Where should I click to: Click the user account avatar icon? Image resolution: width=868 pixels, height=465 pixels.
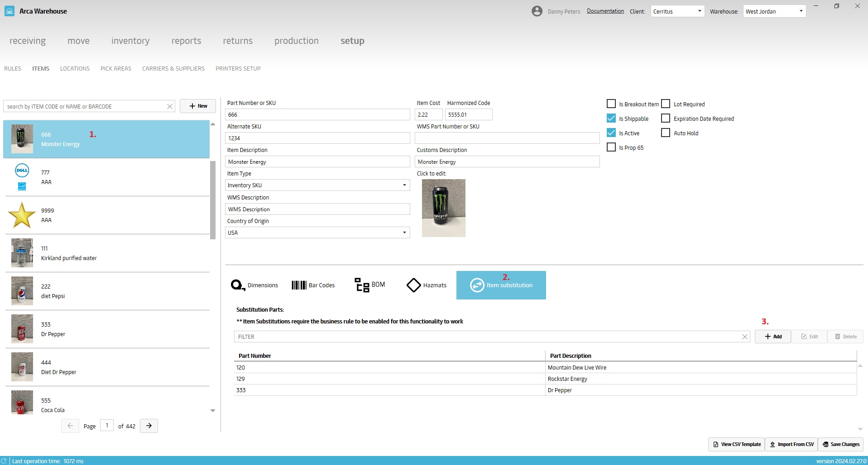tap(537, 11)
